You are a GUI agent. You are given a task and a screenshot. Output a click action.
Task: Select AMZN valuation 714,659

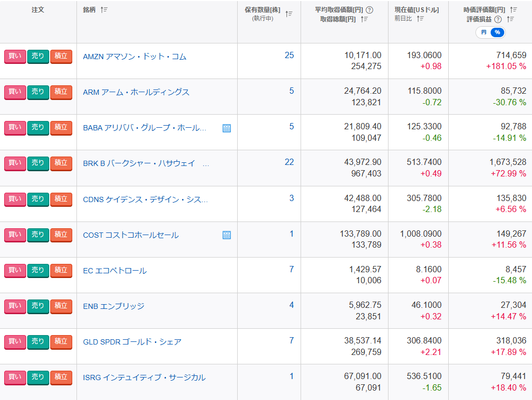pyautogui.click(x=511, y=55)
